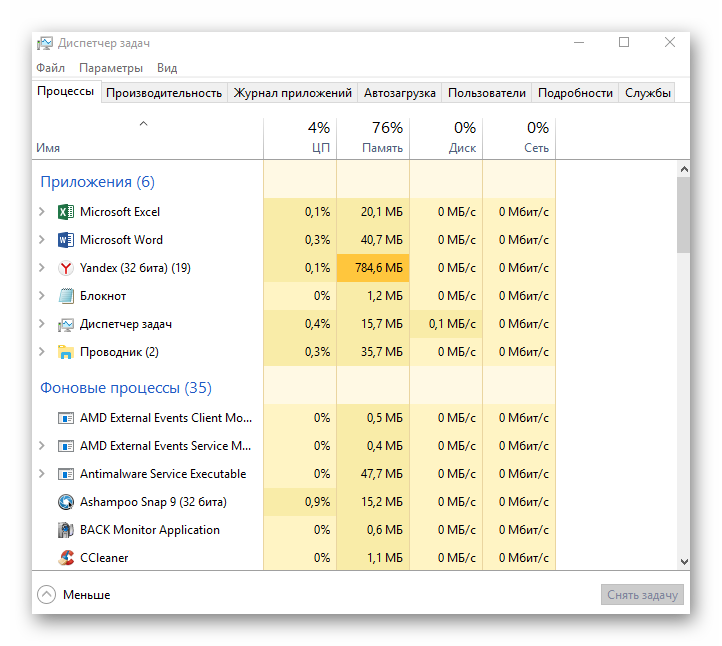Click the Снять задачу button
Screen dimensions: 722x646
[x=642, y=595]
